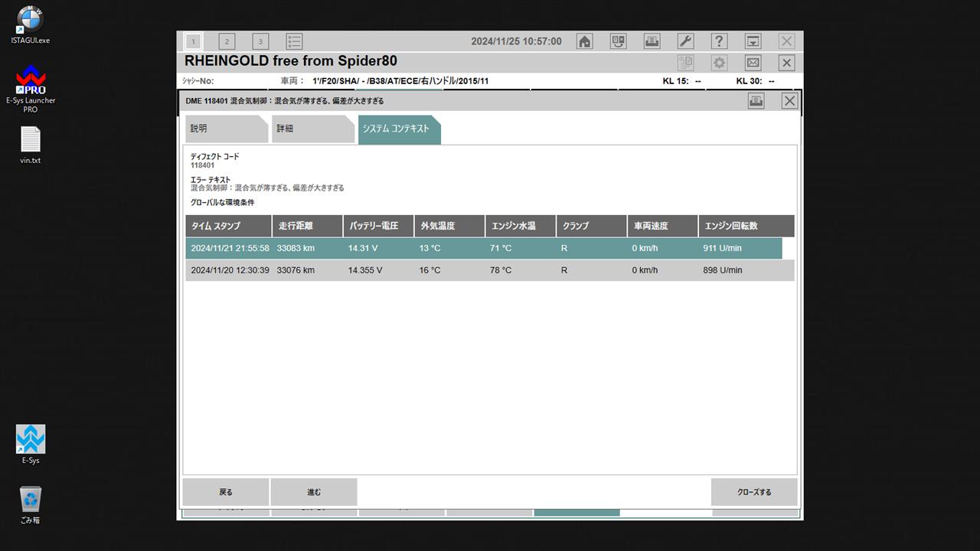This screenshot has width=980, height=551.
Task: Click the 33076 km mileage cell
Action: pos(296,270)
